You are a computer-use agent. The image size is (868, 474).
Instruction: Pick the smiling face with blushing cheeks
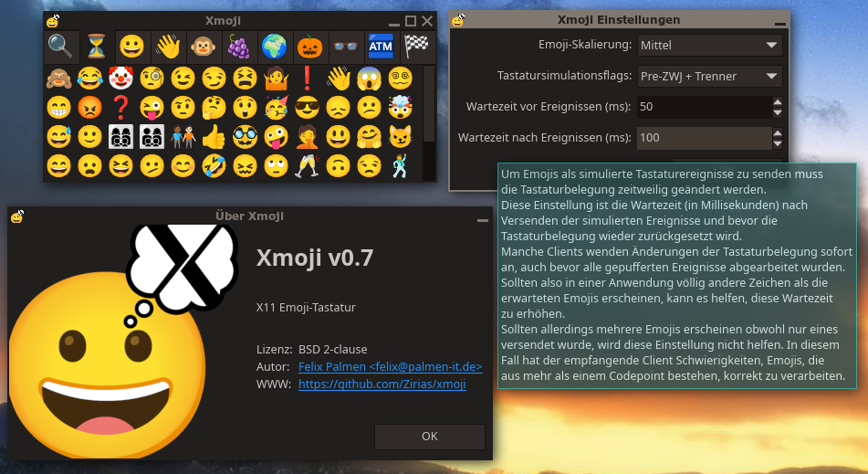pyautogui.click(x=183, y=165)
